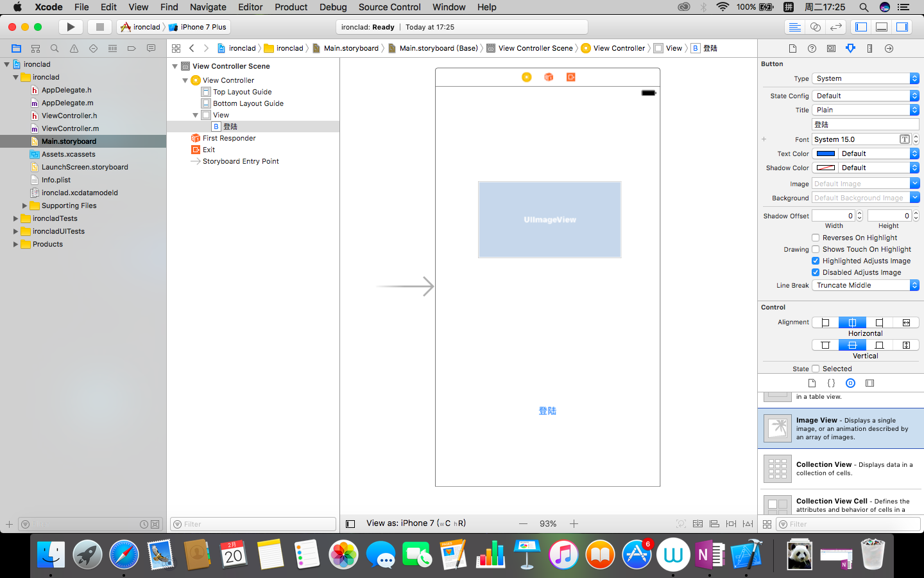Open the Symbol navigator
The height and width of the screenshot is (578, 924).
(36, 48)
